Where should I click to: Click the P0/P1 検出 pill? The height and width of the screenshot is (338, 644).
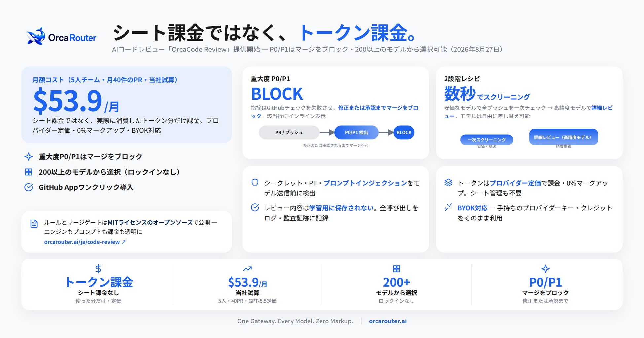pyautogui.click(x=356, y=132)
